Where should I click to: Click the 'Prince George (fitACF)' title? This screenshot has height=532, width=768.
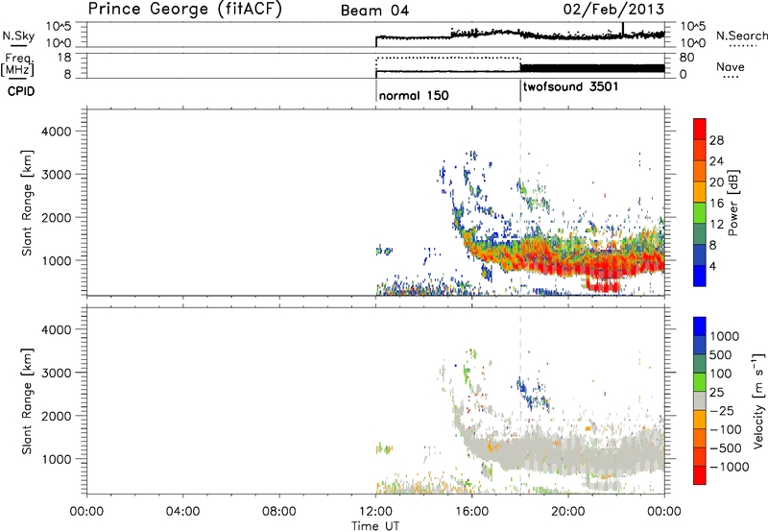coord(184,9)
